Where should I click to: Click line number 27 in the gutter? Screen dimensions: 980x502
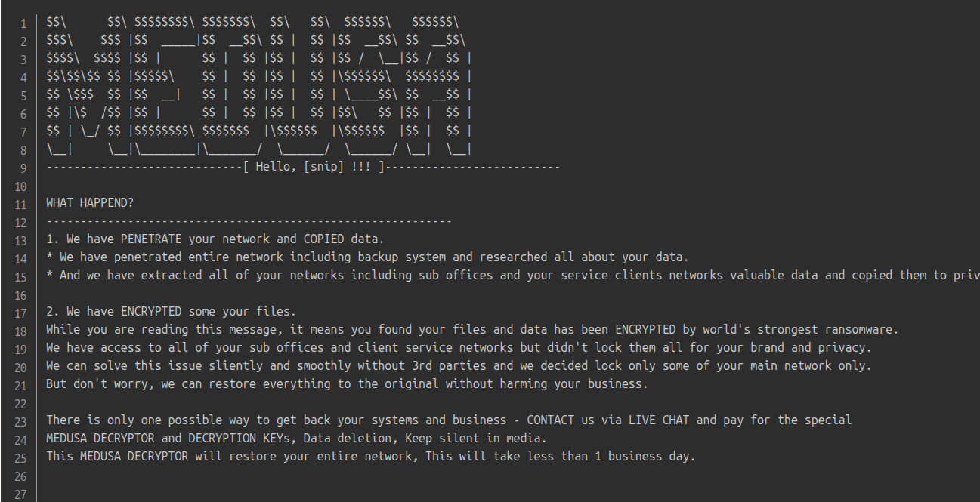point(20,492)
